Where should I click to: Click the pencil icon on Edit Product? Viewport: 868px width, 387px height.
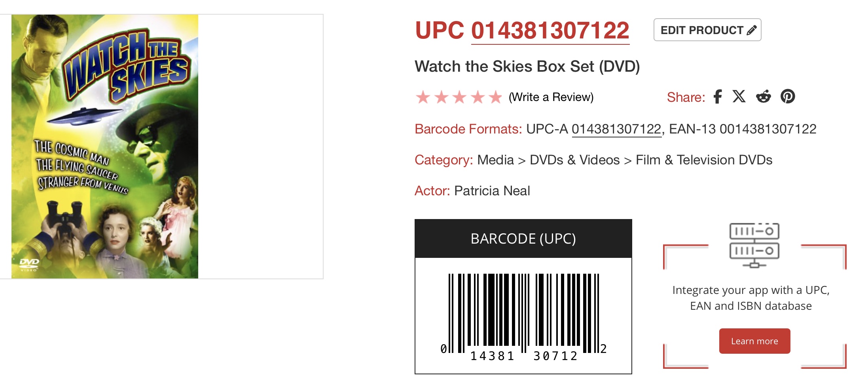tap(751, 30)
